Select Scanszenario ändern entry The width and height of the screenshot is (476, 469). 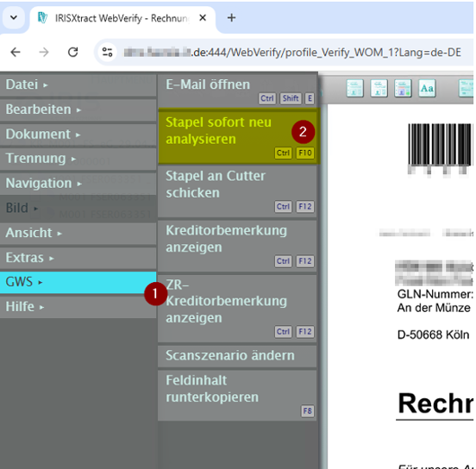[x=237, y=355]
